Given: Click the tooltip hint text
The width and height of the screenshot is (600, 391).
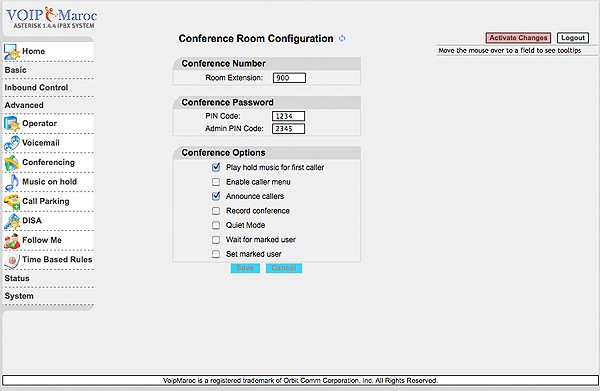Looking at the screenshot, I should [x=510, y=51].
